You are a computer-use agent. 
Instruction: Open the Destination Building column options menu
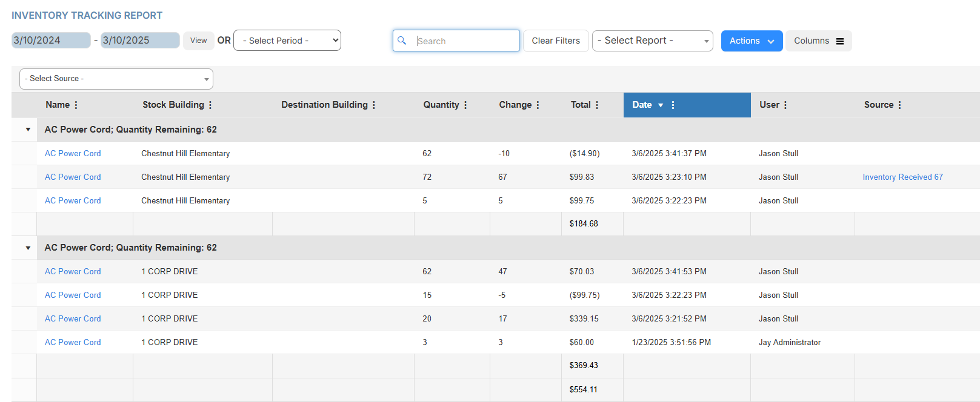(x=374, y=105)
